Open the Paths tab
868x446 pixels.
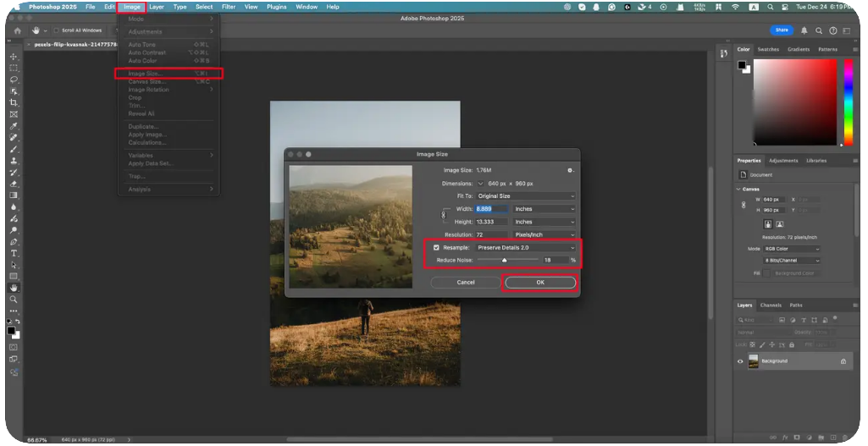(x=796, y=306)
